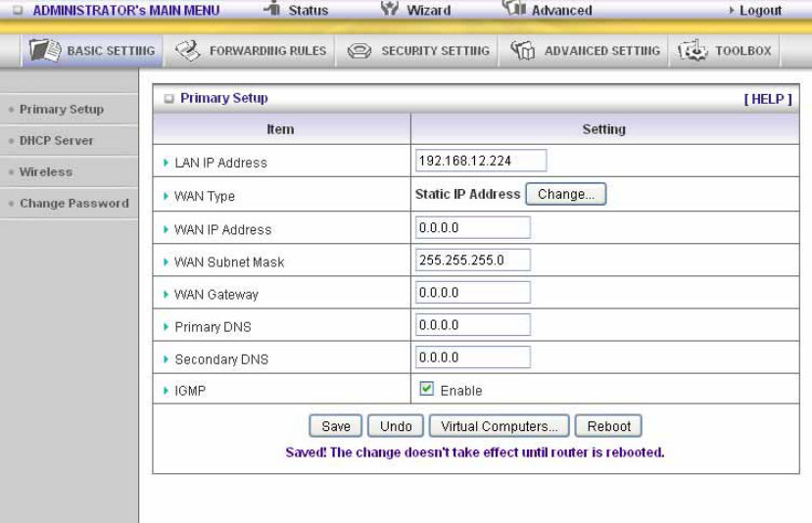This screenshot has height=523, width=812.
Task: Click the Change... WAN type button
Action: [x=565, y=194]
